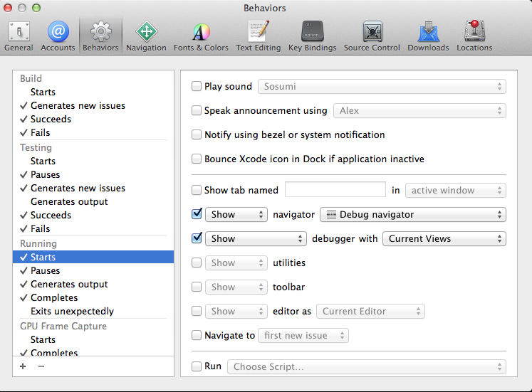This screenshot has width=532, height=392.
Task: Open Show dropdown next to utilities
Action: tap(236, 263)
